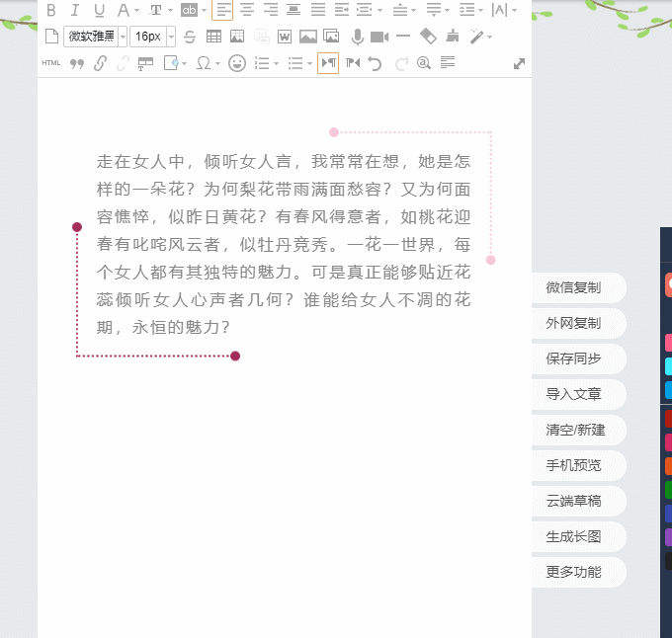Click the justify alignment icon
This screenshot has height=638, width=672.
point(318,10)
